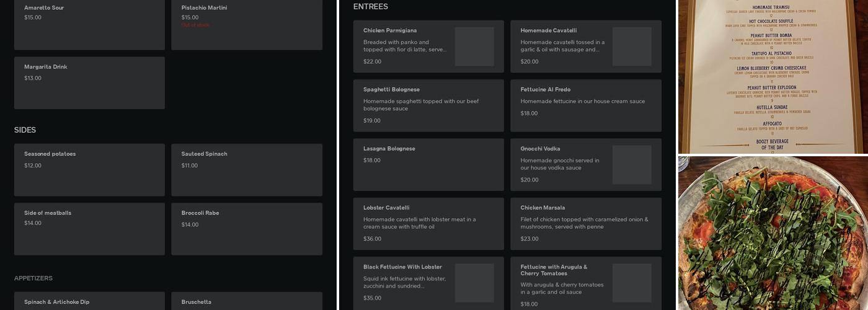The image size is (868, 310).
Task: Select the Chicken Marsala item
Action: coord(585,223)
